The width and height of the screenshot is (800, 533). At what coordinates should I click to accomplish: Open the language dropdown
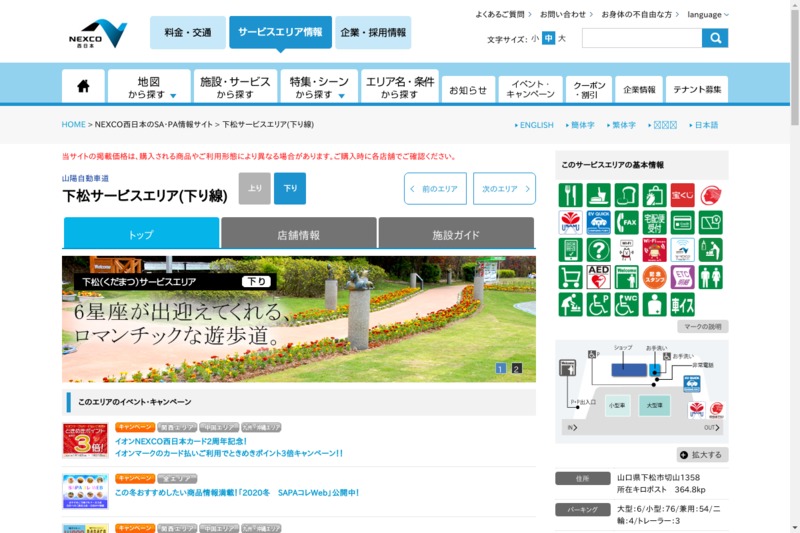(708, 15)
